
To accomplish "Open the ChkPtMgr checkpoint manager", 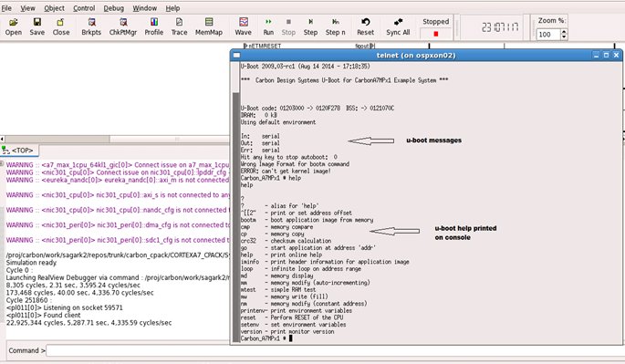I will 123,27.
